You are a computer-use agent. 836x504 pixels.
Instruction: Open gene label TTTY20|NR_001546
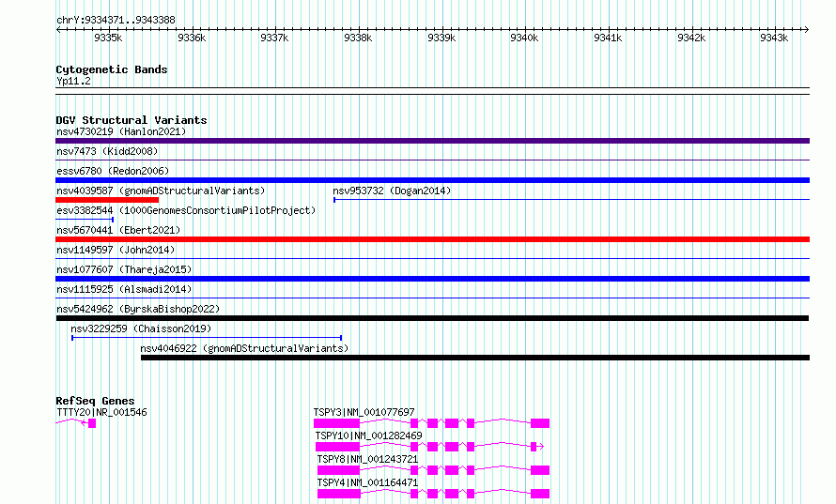pyautogui.click(x=101, y=412)
